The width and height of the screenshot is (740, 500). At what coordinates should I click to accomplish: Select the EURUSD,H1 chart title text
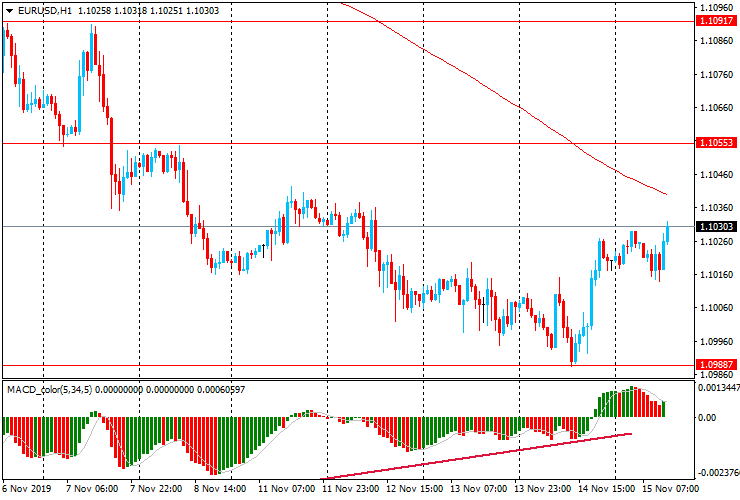44,9
